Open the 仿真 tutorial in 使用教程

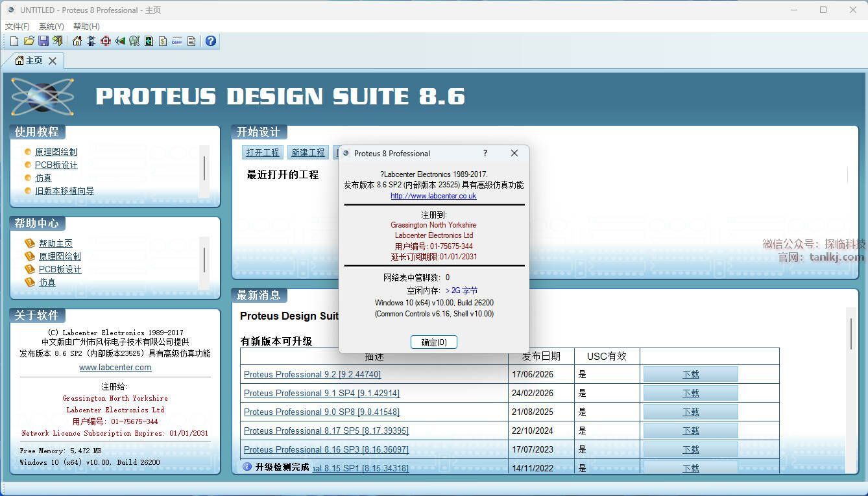pyautogui.click(x=43, y=178)
